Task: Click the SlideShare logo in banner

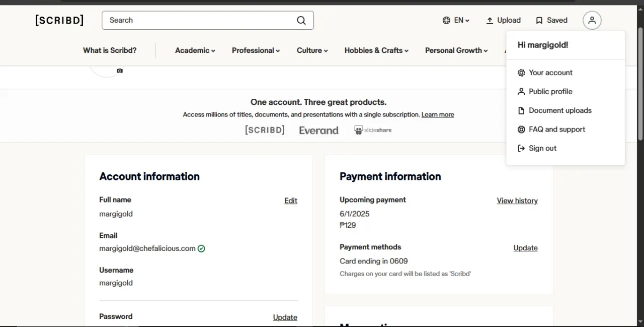Action: 373,130
